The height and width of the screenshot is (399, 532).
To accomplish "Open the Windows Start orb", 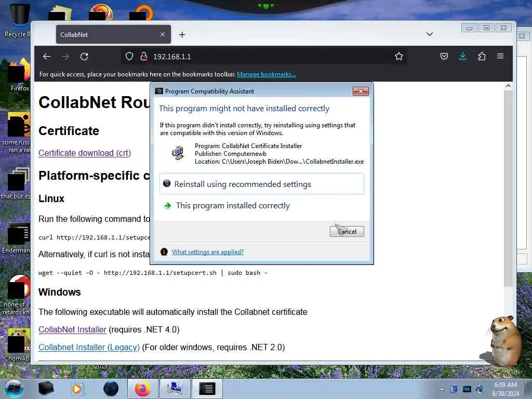I will coord(14,389).
